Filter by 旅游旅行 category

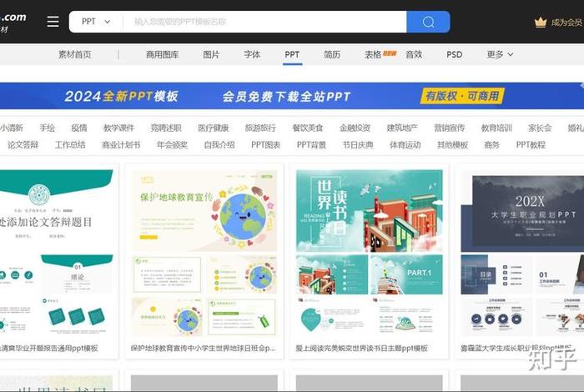pos(260,128)
